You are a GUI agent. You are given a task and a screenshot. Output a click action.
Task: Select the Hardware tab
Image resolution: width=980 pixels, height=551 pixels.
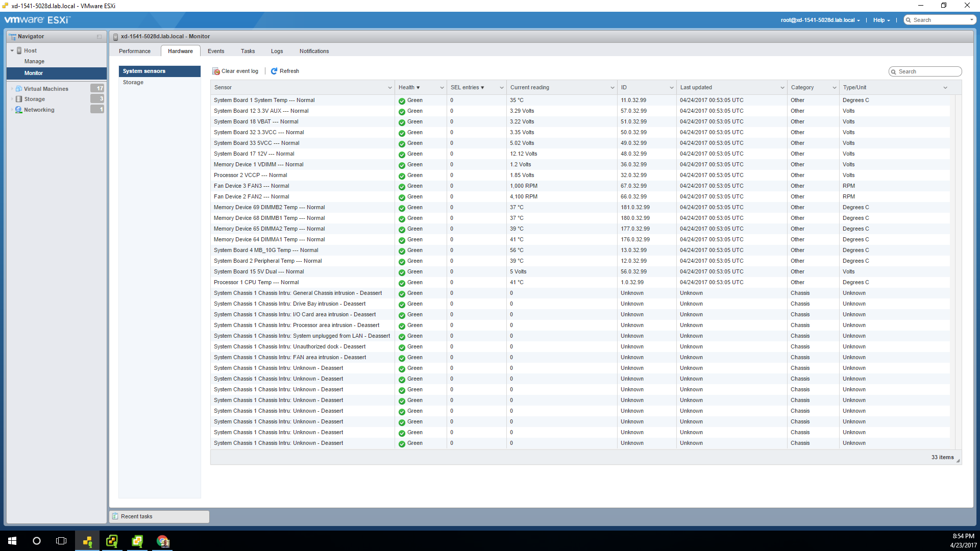[x=181, y=51]
